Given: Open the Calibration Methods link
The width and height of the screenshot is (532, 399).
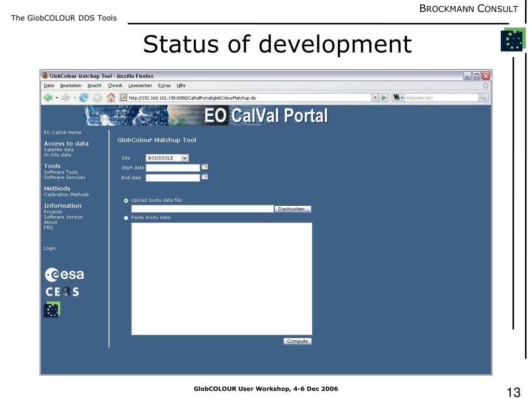Looking at the screenshot, I should 66,194.
